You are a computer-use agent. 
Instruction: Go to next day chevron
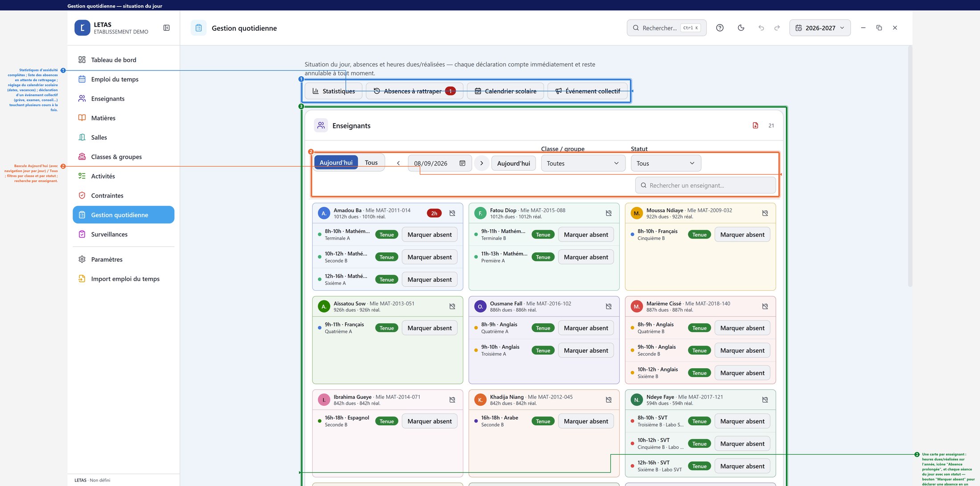[x=482, y=163]
